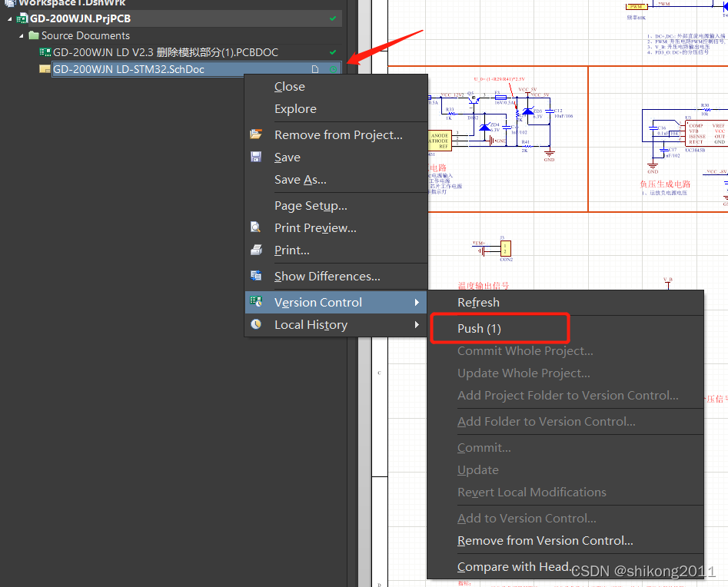Viewport: 728px width, 587px height.
Task: Collapse the GD-200WJN.PrjPCB project node
Action: pyautogui.click(x=10, y=18)
